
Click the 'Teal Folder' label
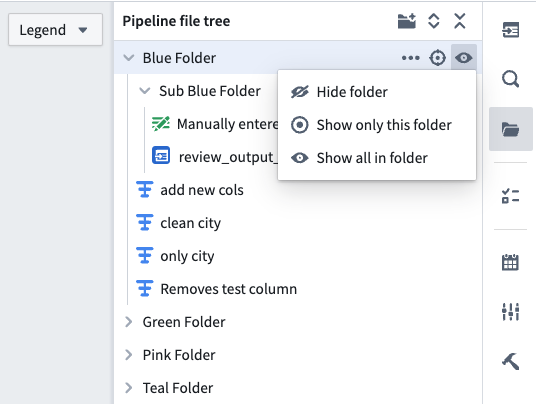pos(178,388)
